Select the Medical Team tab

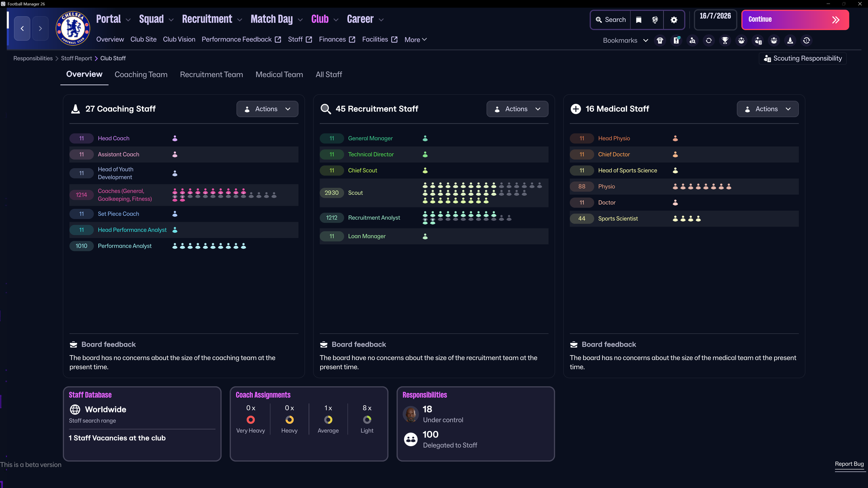click(x=279, y=74)
